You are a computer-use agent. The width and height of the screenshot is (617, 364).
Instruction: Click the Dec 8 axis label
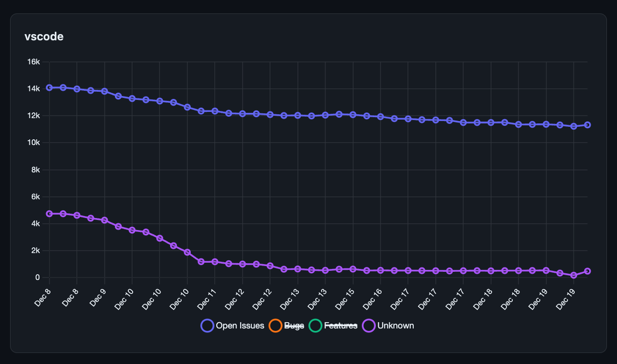42,299
